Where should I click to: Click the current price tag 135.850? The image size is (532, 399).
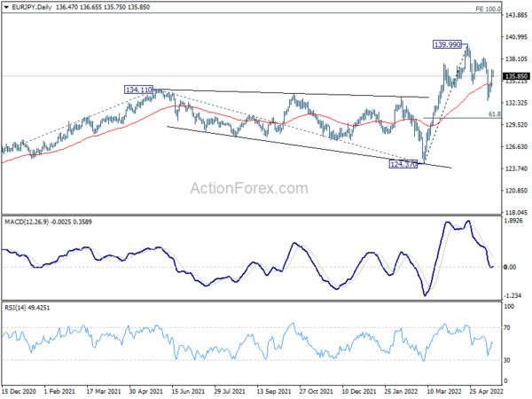point(516,76)
